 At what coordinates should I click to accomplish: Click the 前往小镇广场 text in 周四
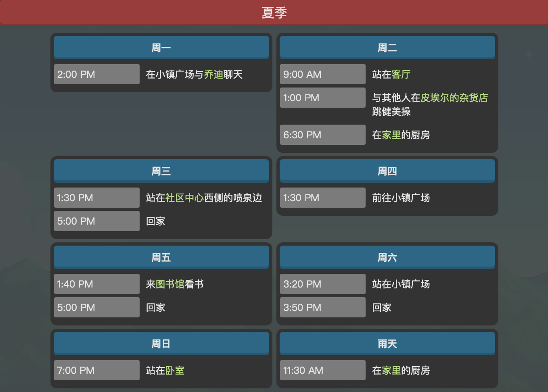point(401,198)
